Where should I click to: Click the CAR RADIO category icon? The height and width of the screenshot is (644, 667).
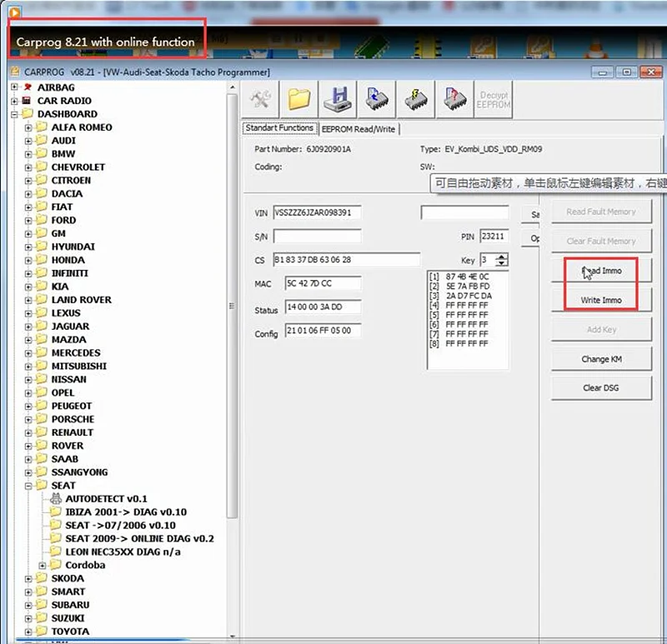click(27, 100)
